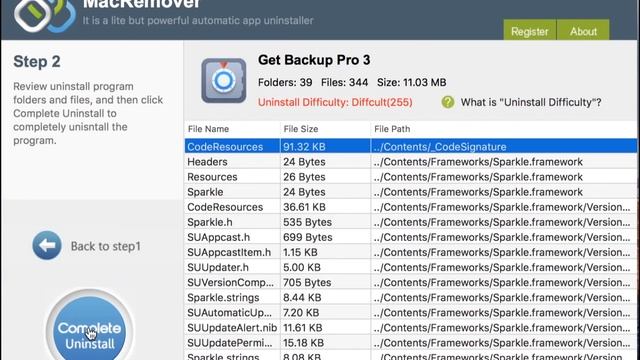
Task: Select the Sparkle 24 Bytes row
Action: pos(411,192)
